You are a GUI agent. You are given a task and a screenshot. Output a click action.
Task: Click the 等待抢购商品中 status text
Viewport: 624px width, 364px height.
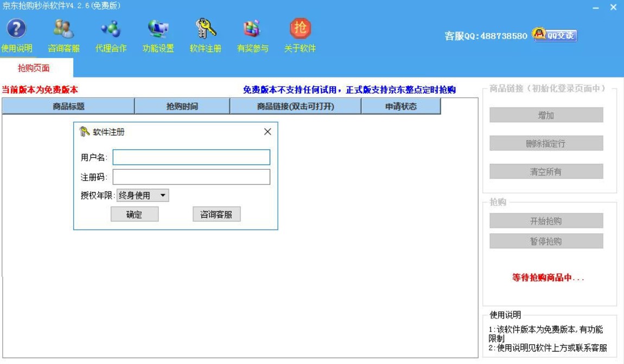tap(548, 278)
